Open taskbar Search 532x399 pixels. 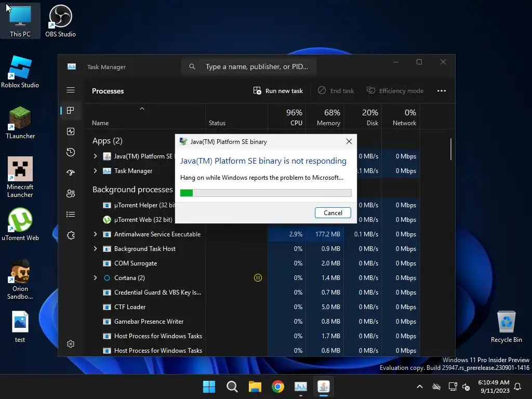(x=232, y=387)
